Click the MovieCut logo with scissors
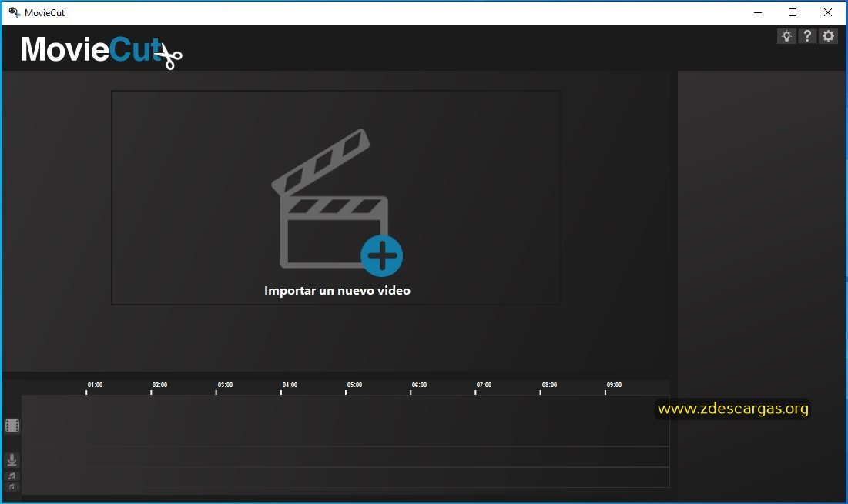This screenshot has height=504, width=848. tap(101, 52)
